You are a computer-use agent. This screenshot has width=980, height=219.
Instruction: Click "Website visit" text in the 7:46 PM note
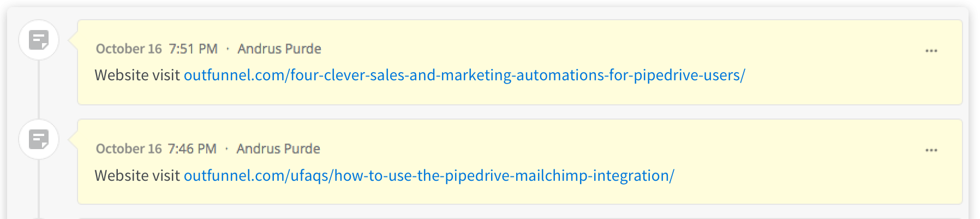coord(137,175)
